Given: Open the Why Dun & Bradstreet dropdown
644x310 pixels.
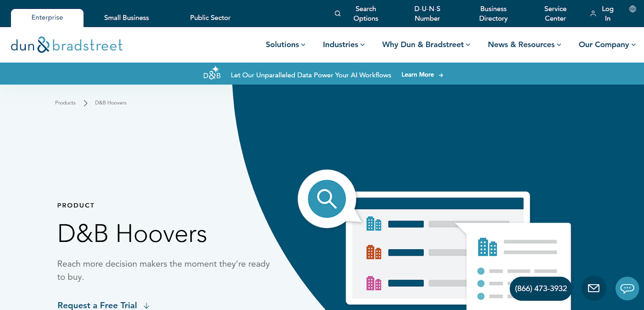Looking at the screenshot, I should tap(426, 45).
